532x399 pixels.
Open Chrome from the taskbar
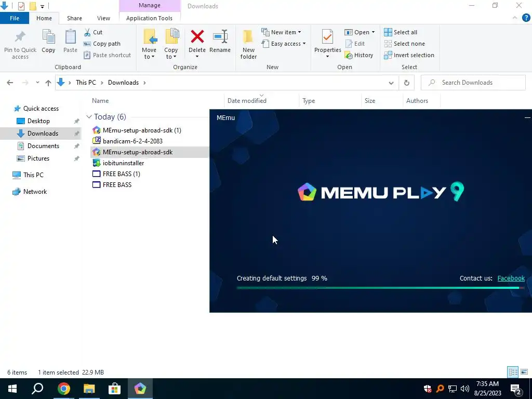[64, 389]
